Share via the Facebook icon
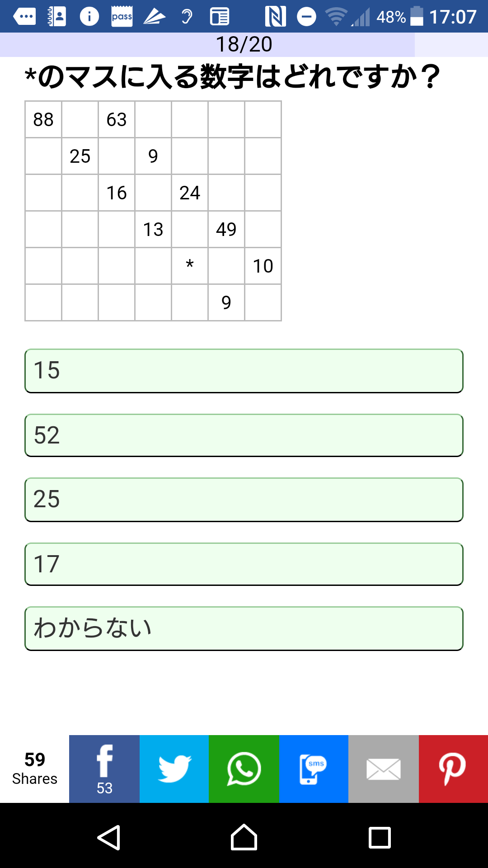 [104, 769]
